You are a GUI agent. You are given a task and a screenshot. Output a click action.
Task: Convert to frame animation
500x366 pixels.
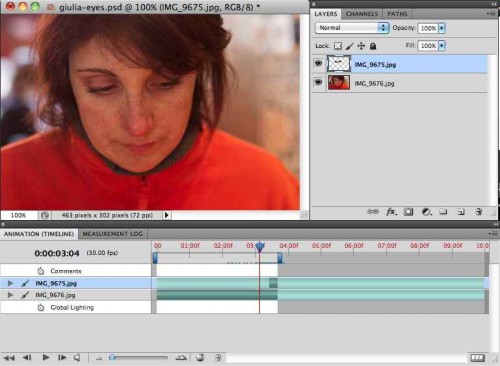(478, 358)
